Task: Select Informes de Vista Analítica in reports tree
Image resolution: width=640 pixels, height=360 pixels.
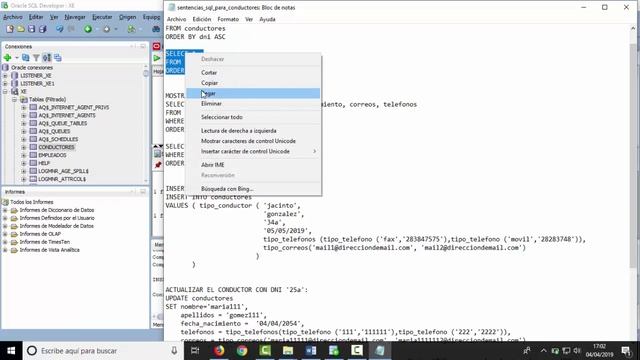Action: click(x=49, y=250)
